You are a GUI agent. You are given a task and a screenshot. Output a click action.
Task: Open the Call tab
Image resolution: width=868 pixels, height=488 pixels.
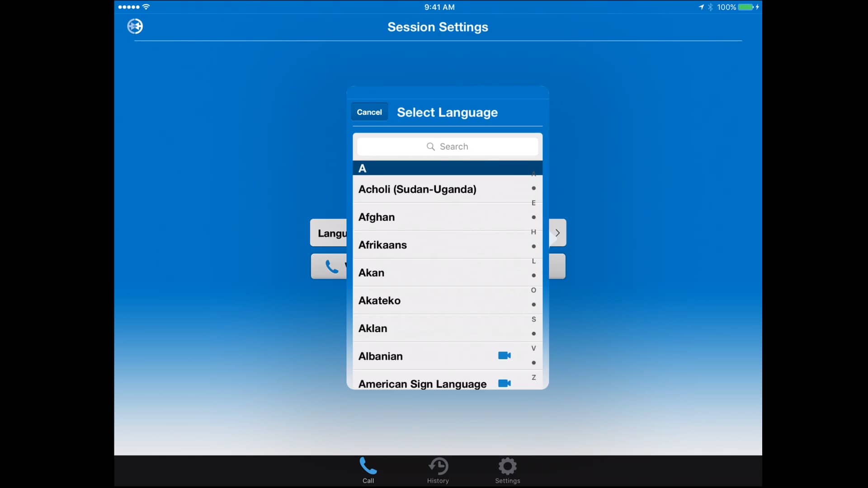(368, 470)
